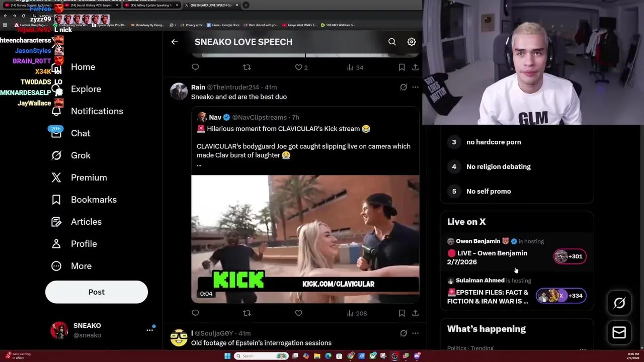644x362 pixels.
Task: Go to Profile in the sidebar
Action: pos(74,244)
